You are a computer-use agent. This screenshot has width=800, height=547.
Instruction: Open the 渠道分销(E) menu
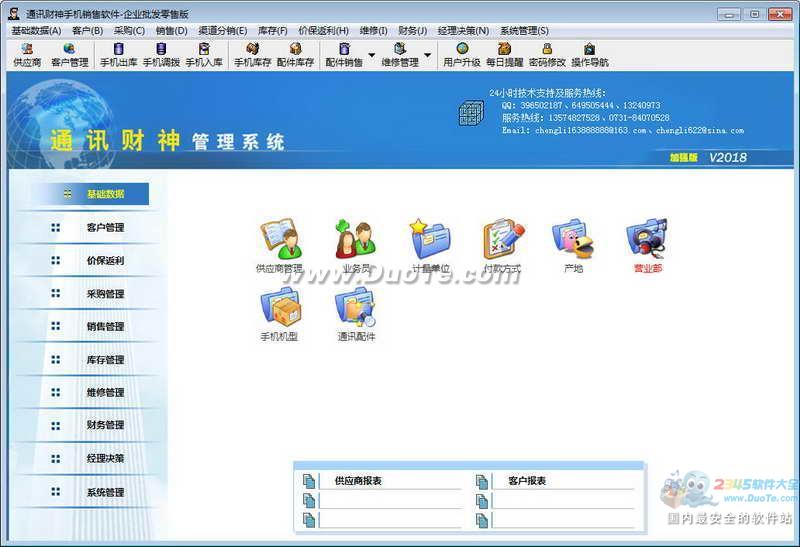[223, 31]
